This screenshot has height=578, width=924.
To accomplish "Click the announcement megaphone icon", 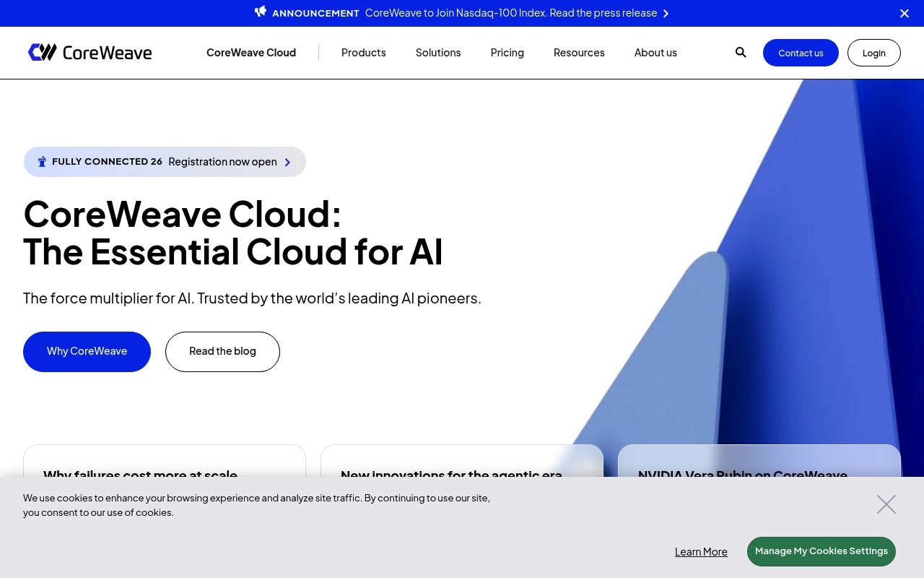I will coord(261,12).
